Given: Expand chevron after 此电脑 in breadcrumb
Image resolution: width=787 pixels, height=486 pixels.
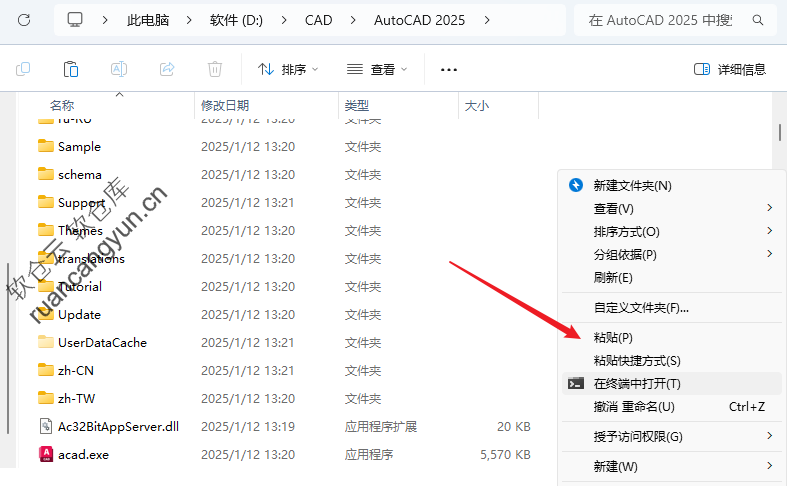Looking at the screenshot, I should click(189, 20).
